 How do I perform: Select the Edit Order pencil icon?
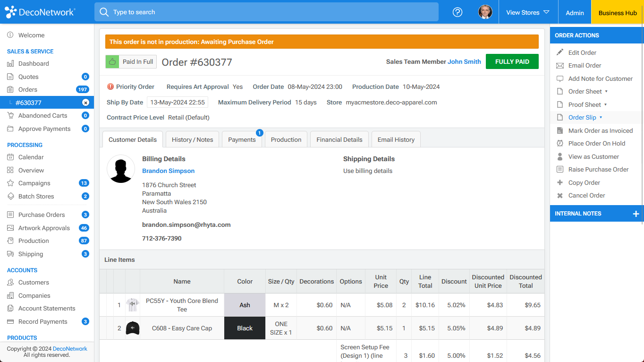click(x=559, y=52)
